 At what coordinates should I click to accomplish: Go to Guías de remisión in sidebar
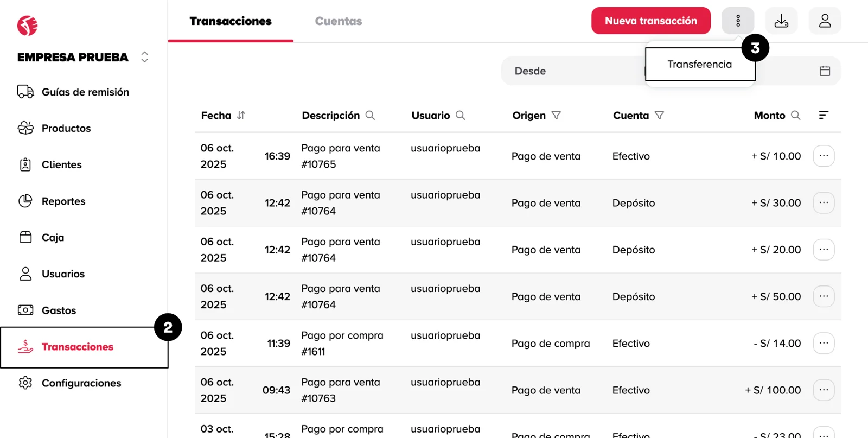click(x=85, y=92)
